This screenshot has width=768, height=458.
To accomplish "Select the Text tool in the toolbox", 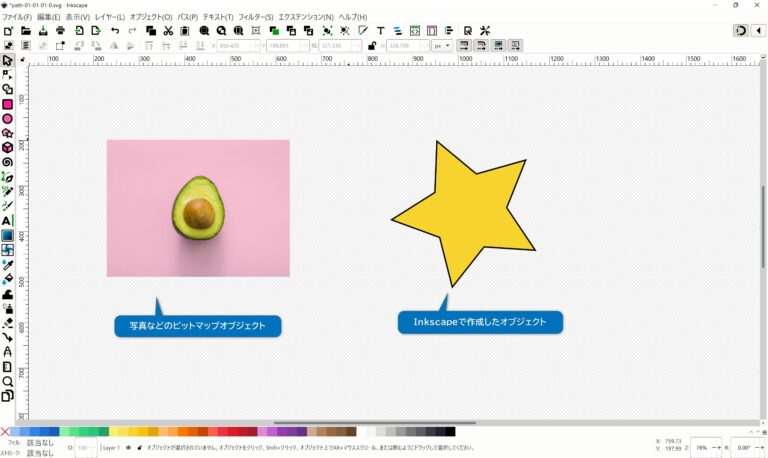I will [x=7, y=220].
